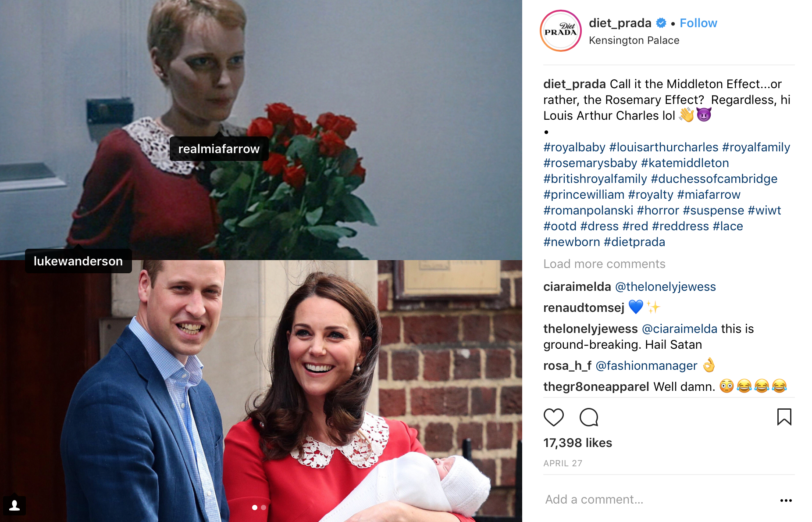Select first carousel image dot
This screenshot has width=812, height=522.
pyautogui.click(x=255, y=508)
